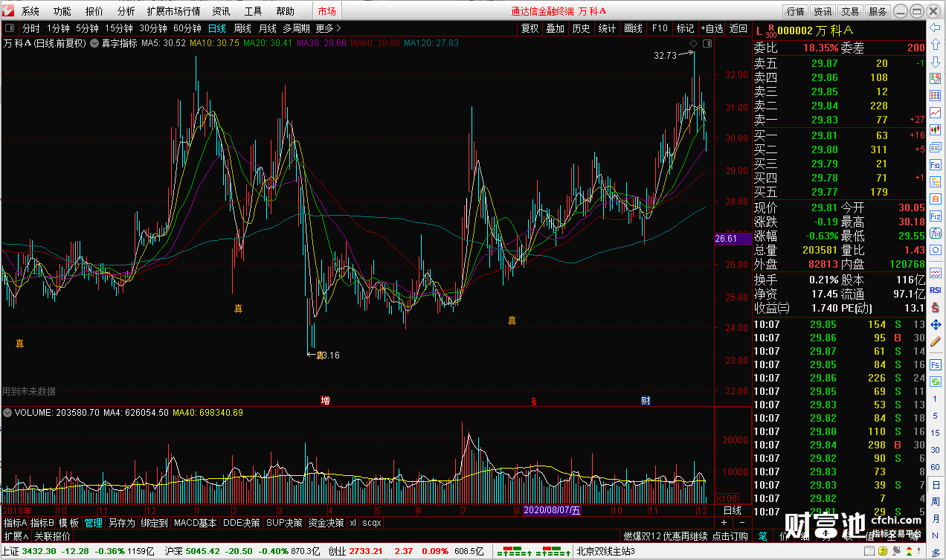The image size is (946, 560).
Task: Open the 系统 menu
Action: 30,11
